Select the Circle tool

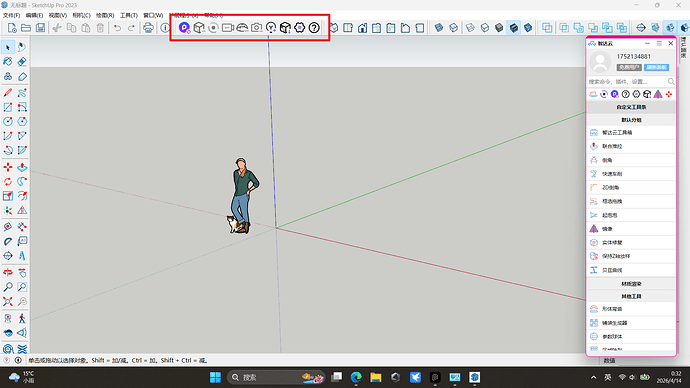click(8, 121)
